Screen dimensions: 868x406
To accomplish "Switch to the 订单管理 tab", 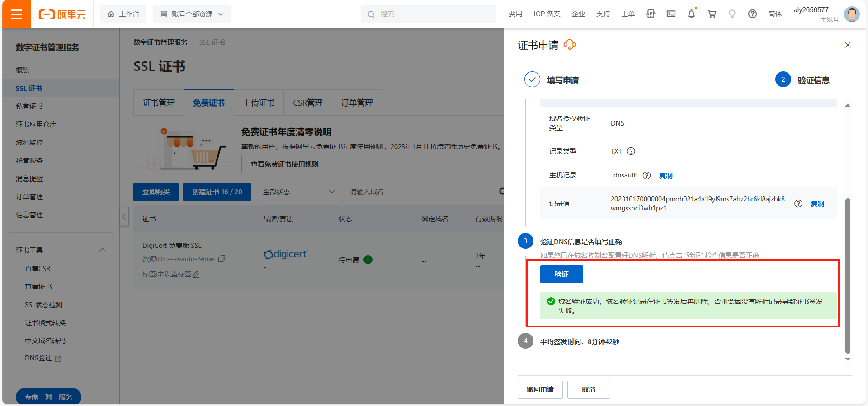I will 357,103.
